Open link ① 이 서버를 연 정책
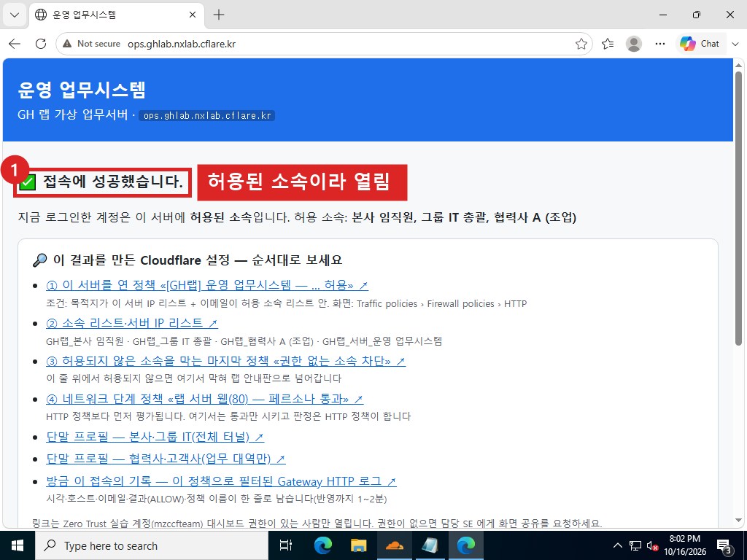The height and width of the screenshot is (560, 747). tap(206, 285)
